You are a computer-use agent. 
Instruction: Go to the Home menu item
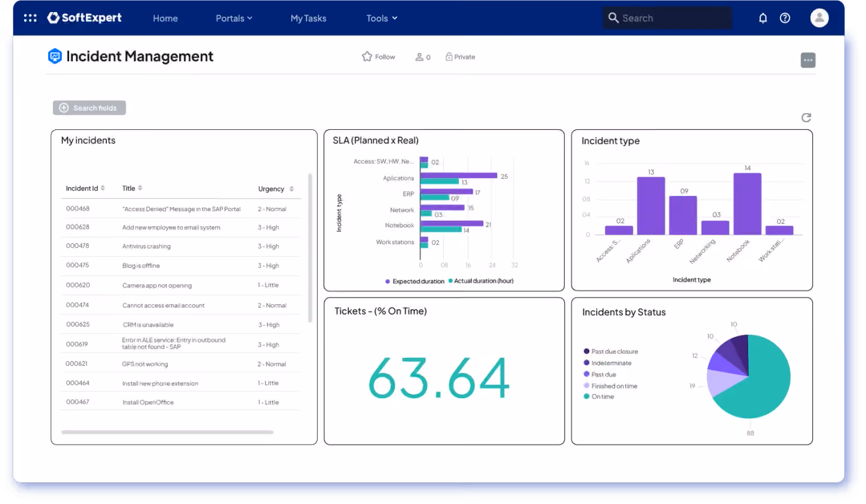tap(165, 18)
